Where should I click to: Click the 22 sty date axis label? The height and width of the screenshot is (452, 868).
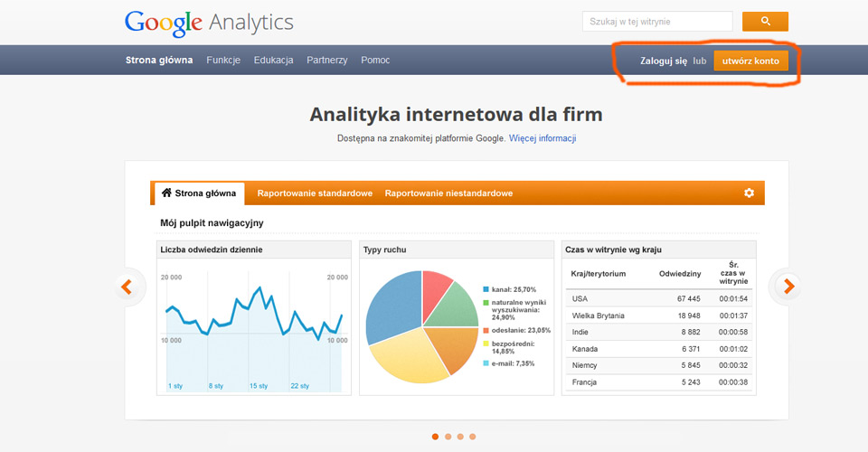300,386
